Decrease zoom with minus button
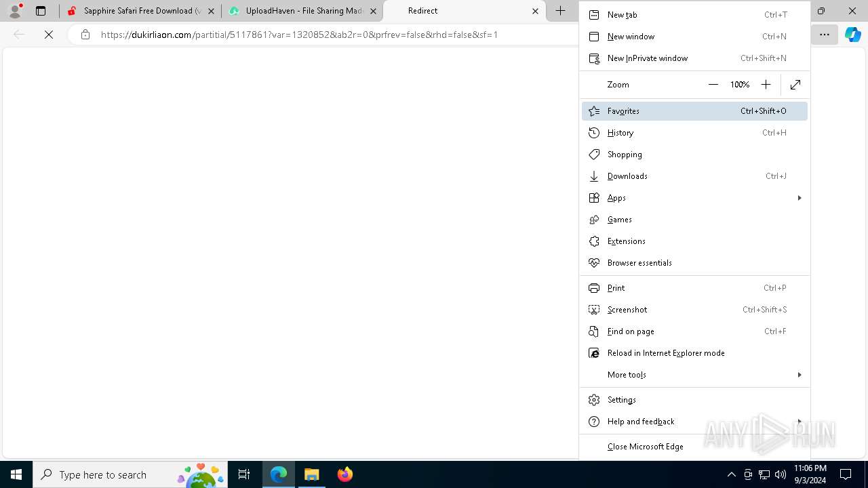 (713, 85)
